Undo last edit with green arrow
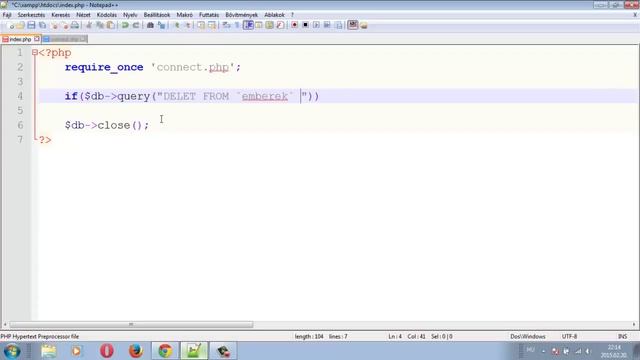This screenshot has width=640, height=360. pos(125,25)
